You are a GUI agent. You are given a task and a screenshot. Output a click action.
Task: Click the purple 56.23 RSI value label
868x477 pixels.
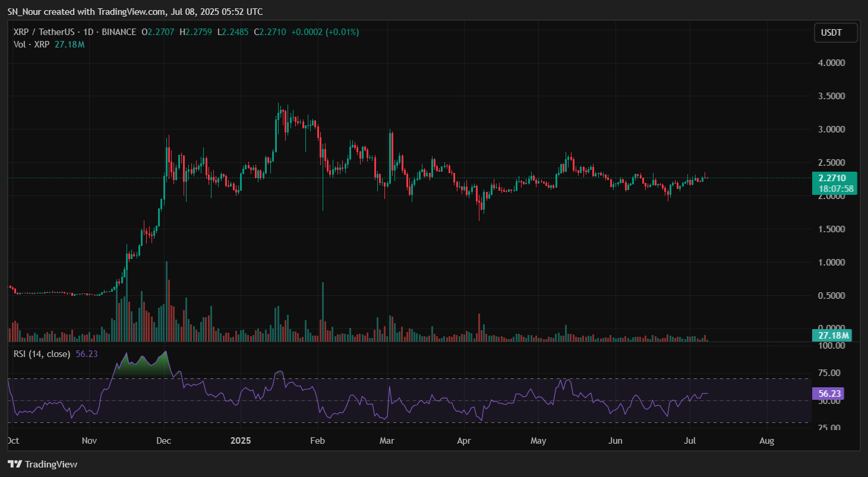pos(829,393)
